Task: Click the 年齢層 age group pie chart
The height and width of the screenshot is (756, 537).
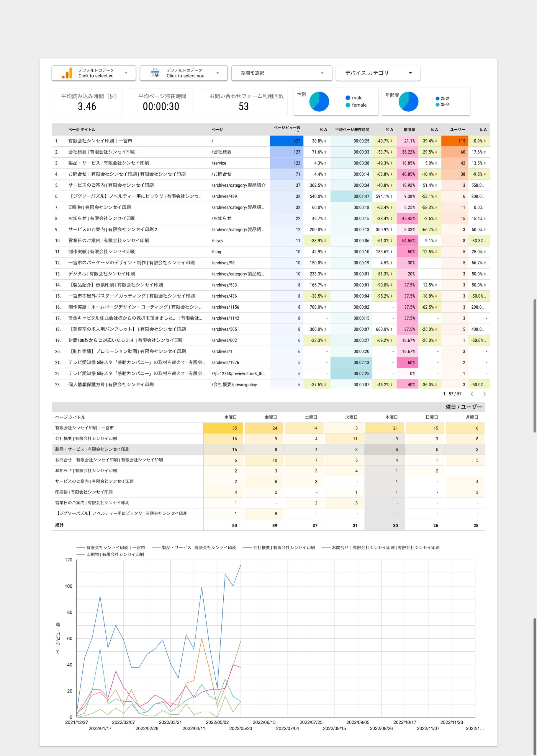Action: (408, 102)
